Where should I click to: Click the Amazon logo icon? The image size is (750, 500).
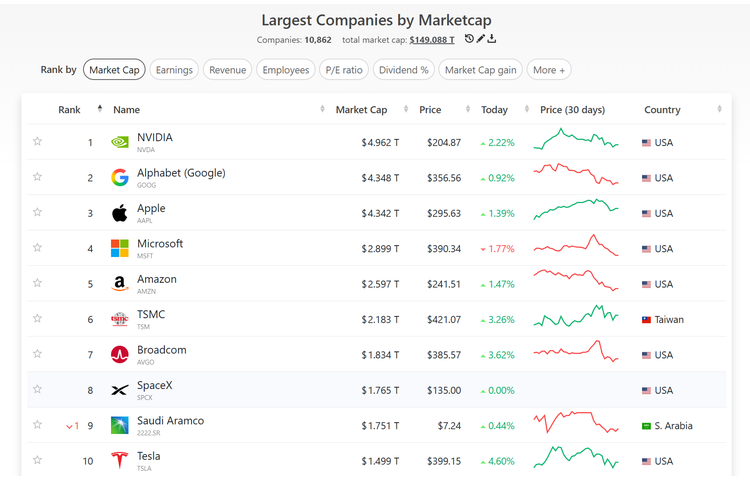(120, 284)
